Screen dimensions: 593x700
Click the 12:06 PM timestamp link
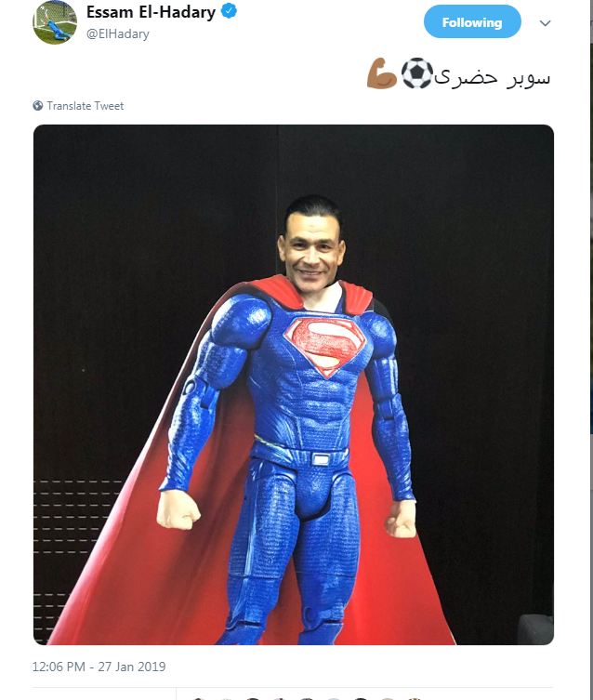click(59, 667)
